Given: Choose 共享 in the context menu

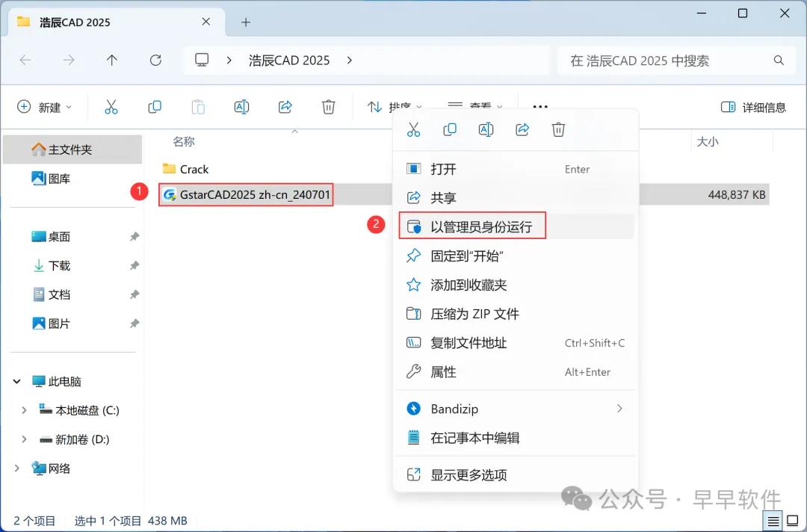Looking at the screenshot, I should coord(516,197).
